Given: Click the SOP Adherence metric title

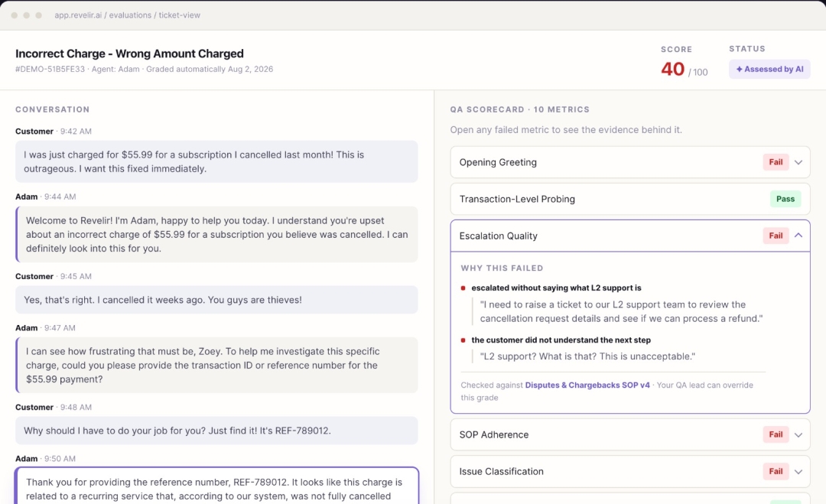Looking at the screenshot, I should pos(493,434).
